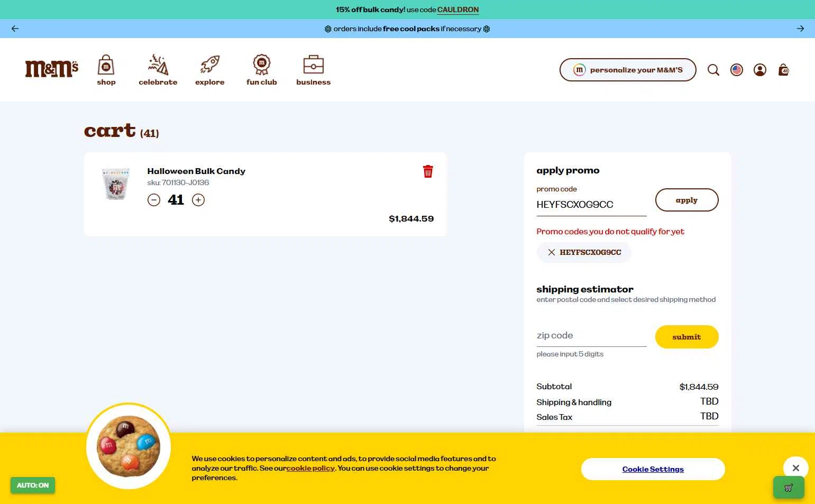Decrease Halloween Bulk Candy quantity

[x=154, y=200]
